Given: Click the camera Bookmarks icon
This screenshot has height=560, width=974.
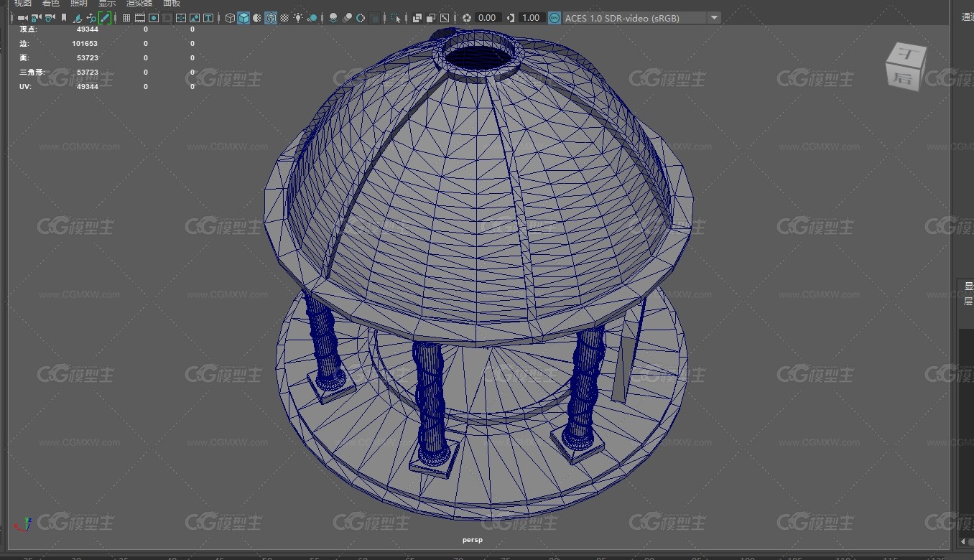Looking at the screenshot, I should pos(64,18).
